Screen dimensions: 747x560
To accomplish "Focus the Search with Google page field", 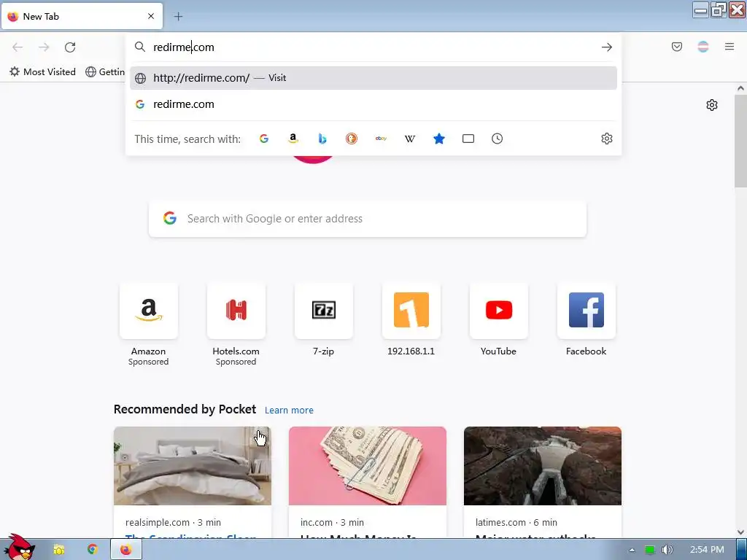I will (368, 219).
